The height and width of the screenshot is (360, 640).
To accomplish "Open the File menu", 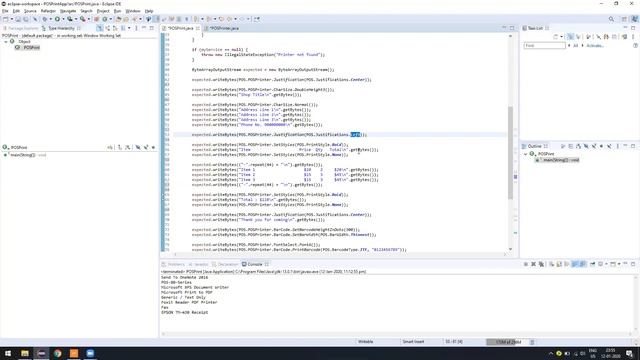I will pyautogui.click(x=5, y=11).
